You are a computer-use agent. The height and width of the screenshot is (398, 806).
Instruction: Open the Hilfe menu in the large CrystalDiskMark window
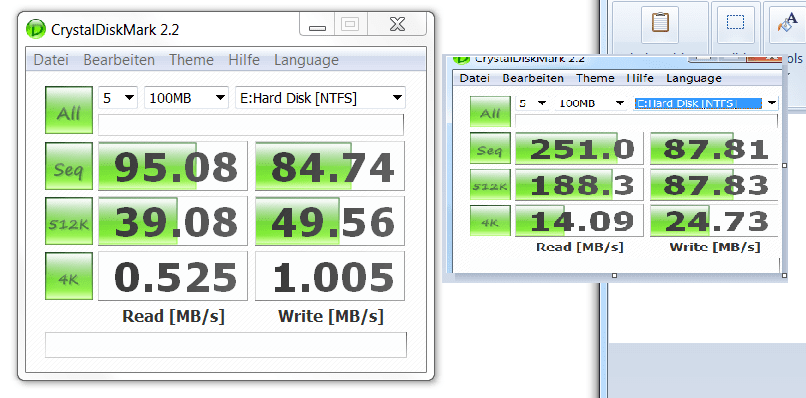[244, 60]
